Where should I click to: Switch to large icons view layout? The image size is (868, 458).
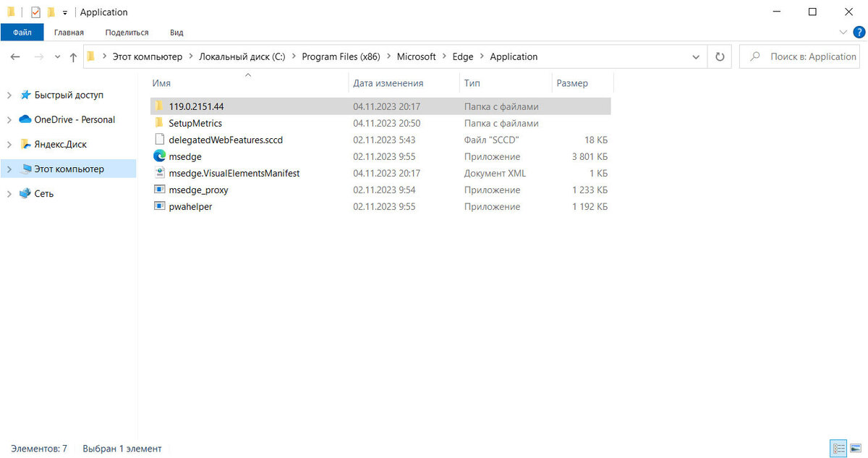pos(855,449)
